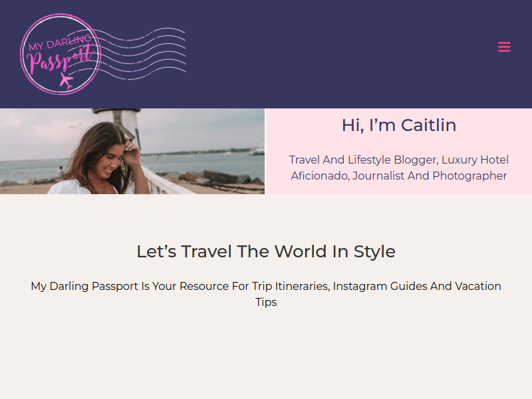
Task: Click the "My Darling Passport Is Your Resource" paragraph
Action: point(266,294)
